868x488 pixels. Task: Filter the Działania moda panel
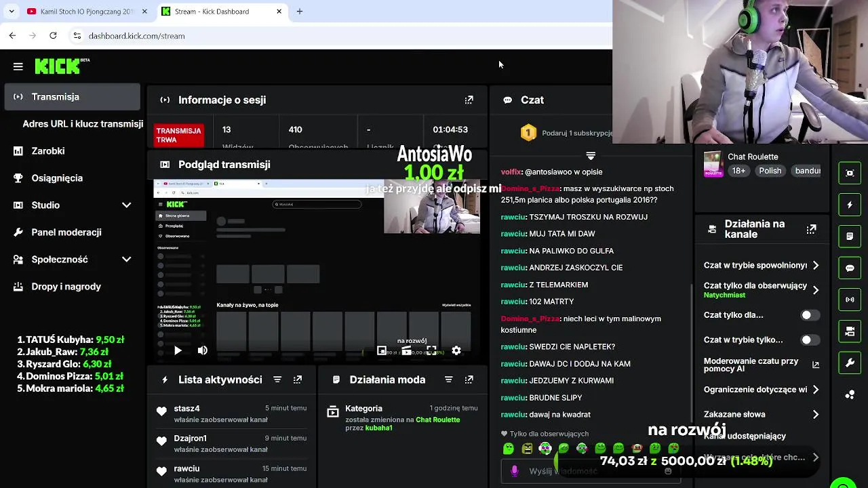pos(448,380)
